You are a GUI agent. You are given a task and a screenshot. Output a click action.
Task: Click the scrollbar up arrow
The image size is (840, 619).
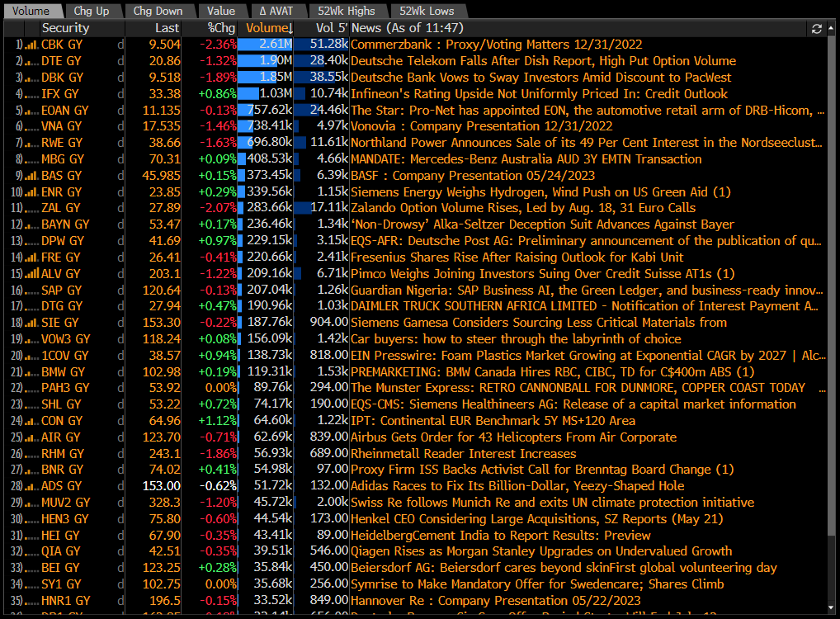[x=832, y=26]
